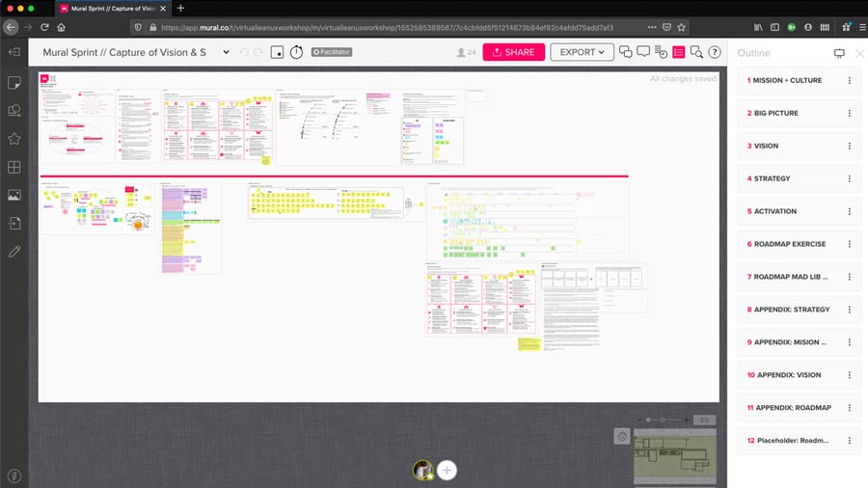The width and height of the screenshot is (868, 488).
Task: Toggle the outline panel button in toolbar
Action: 679,52
